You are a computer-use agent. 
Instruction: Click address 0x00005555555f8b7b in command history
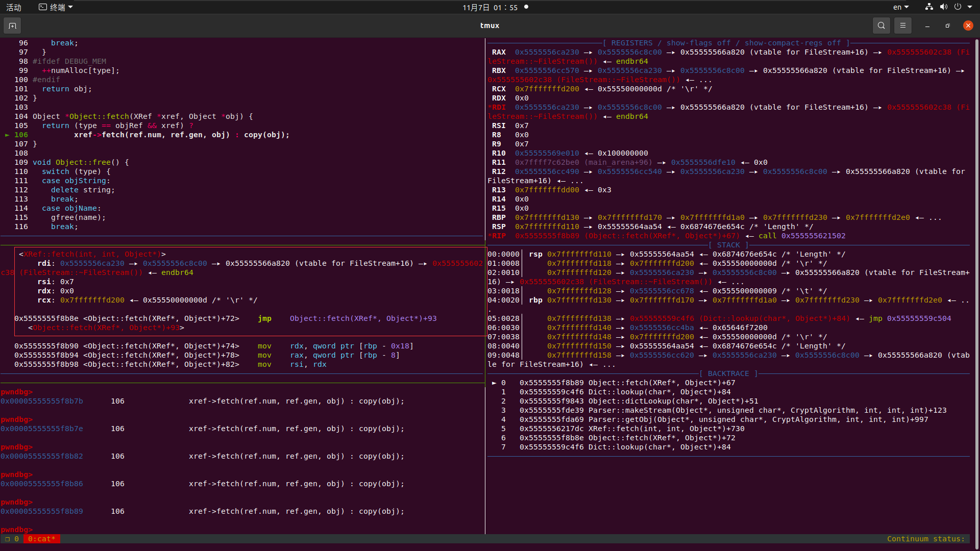[x=41, y=402]
